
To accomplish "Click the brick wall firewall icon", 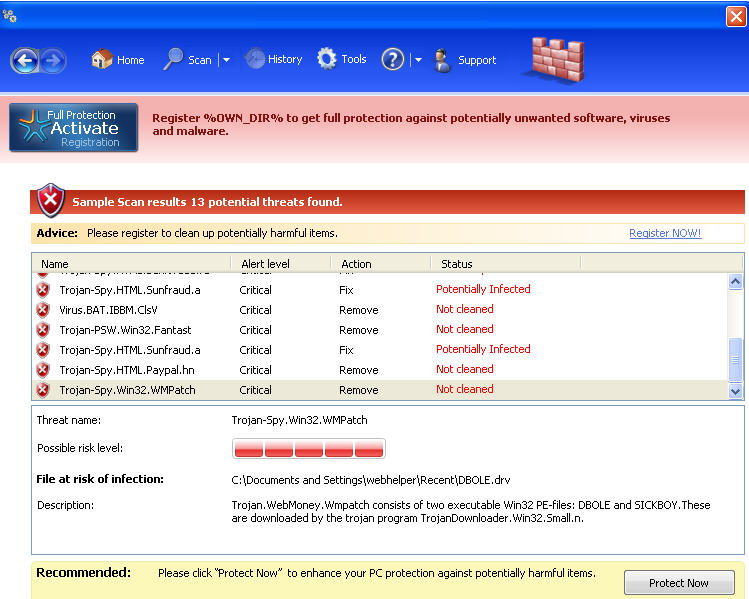I will pyautogui.click(x=557, y=60).
